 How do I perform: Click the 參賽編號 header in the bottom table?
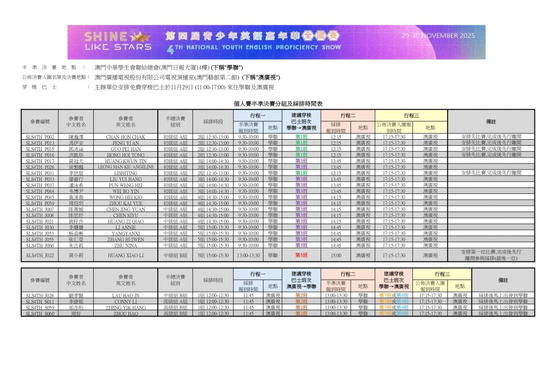tap(41, 280)
